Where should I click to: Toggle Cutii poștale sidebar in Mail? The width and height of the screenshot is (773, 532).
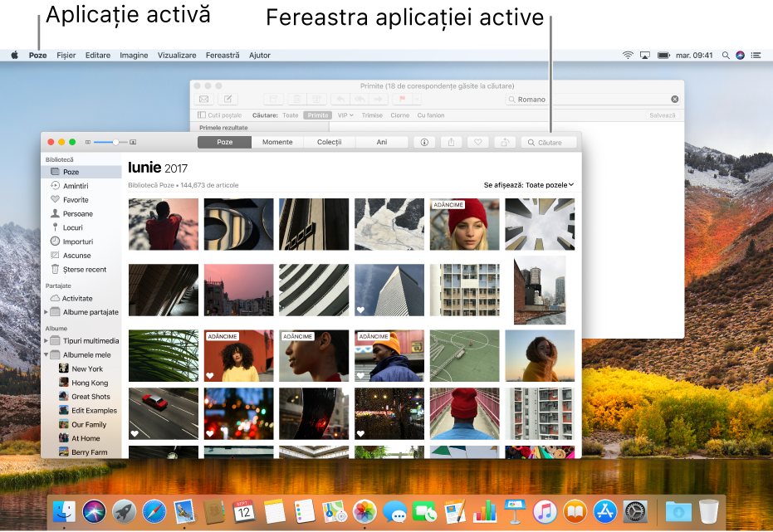pos(219,115)
